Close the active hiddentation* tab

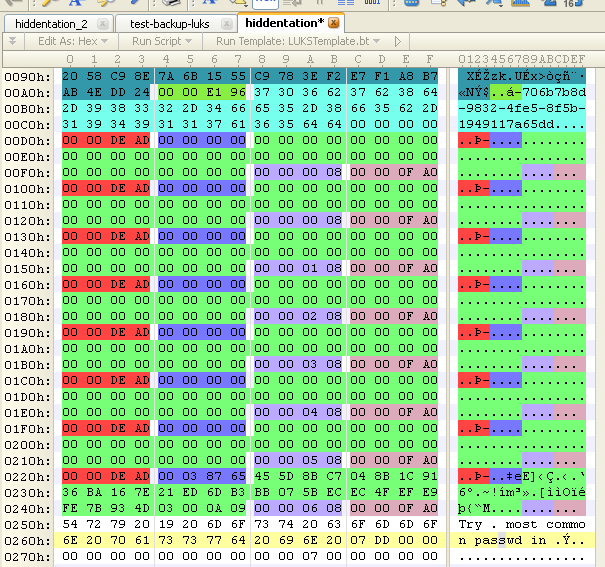(x=333, y=23)
